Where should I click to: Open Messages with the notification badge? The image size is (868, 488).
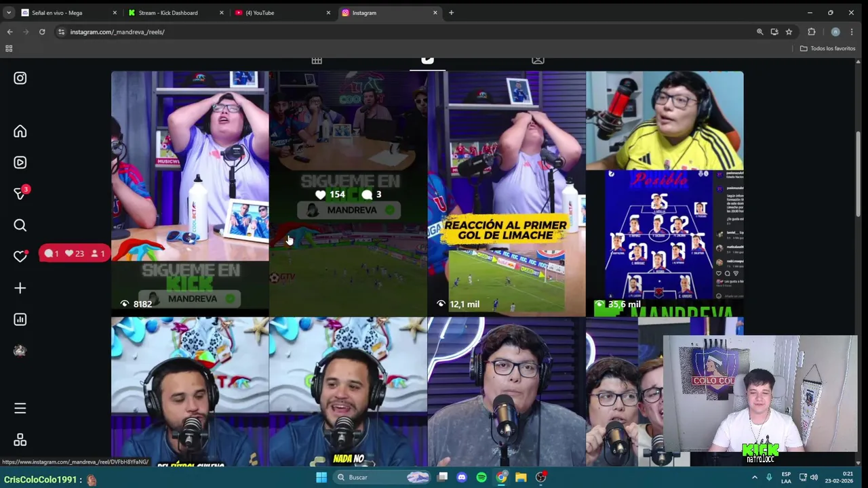(x=21, y=193)
